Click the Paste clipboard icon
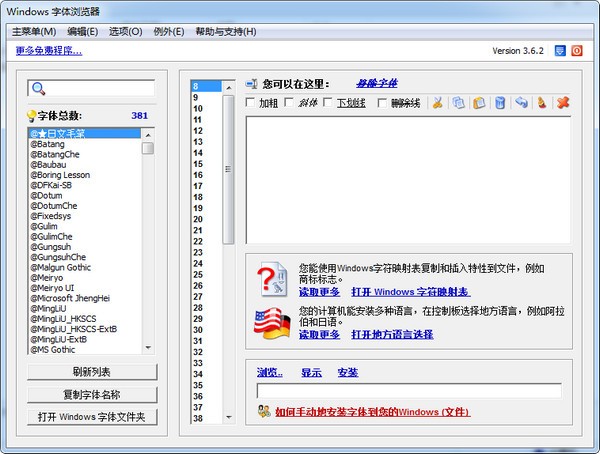Screen dimensions: 600x454 pos(479,103)
